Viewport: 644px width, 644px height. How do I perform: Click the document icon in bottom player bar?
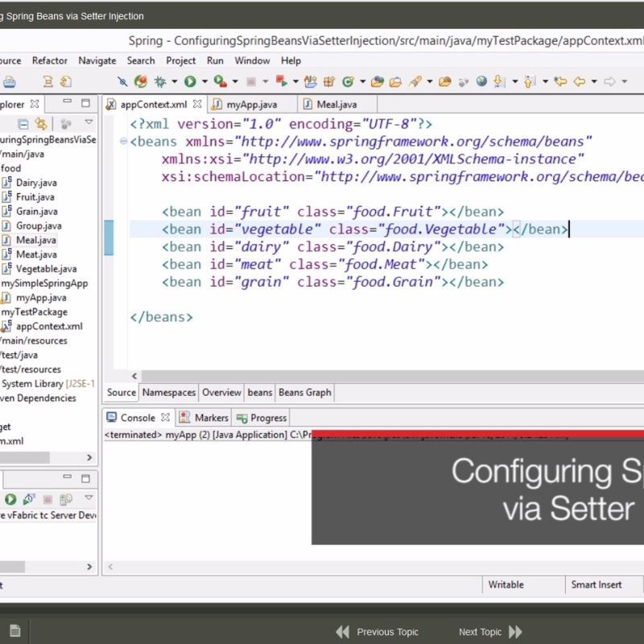[14, 630]
